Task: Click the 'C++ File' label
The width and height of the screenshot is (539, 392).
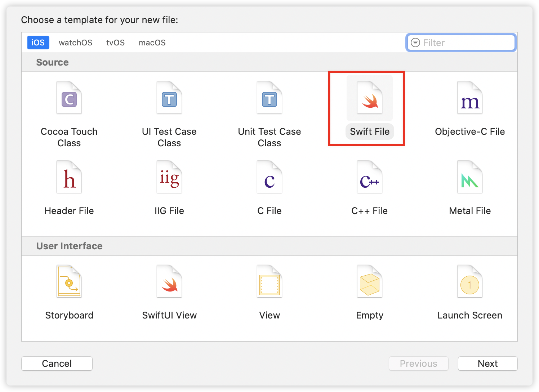Action: [370, 211]
